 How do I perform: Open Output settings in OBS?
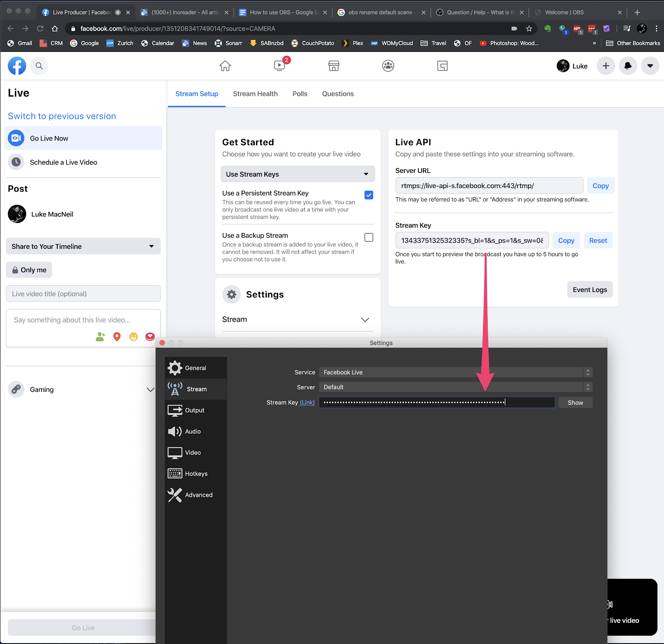[x=196, y=410]
